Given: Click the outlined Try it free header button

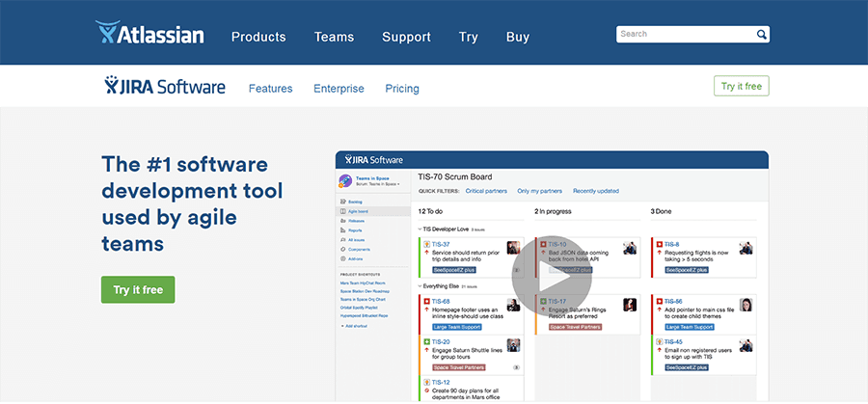Looking at the screenshot, I should click(741, 86).
